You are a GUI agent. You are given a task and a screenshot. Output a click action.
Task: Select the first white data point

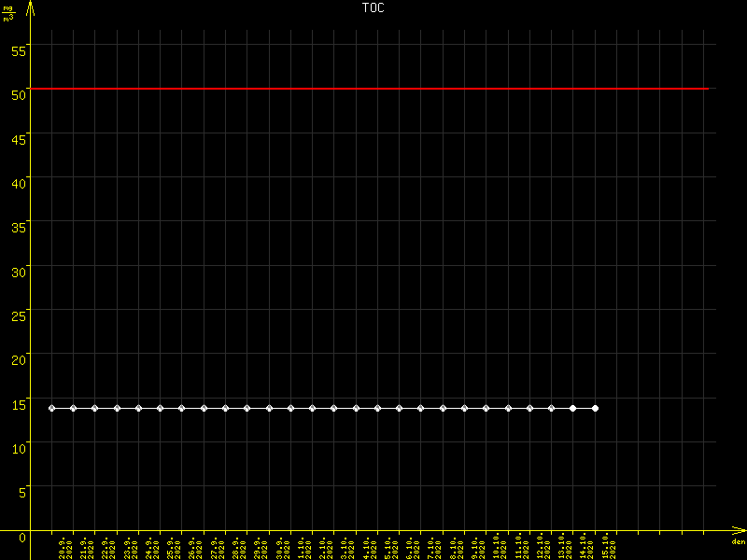click(51, 408)
